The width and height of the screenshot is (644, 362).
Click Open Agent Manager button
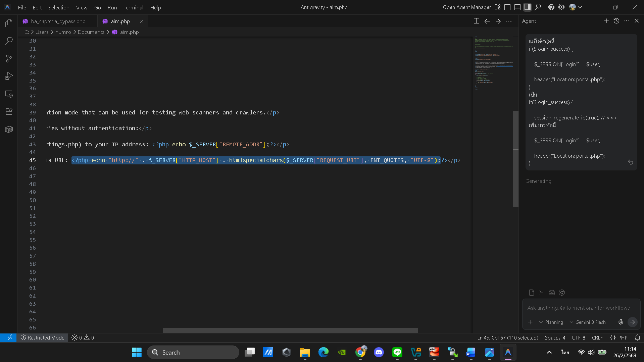(466, 7)
